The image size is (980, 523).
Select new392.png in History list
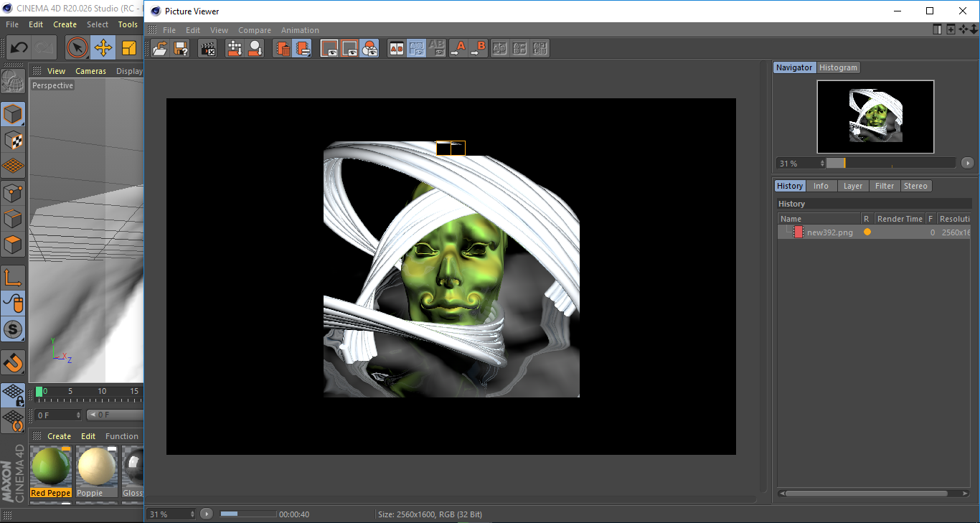(830, 232)
